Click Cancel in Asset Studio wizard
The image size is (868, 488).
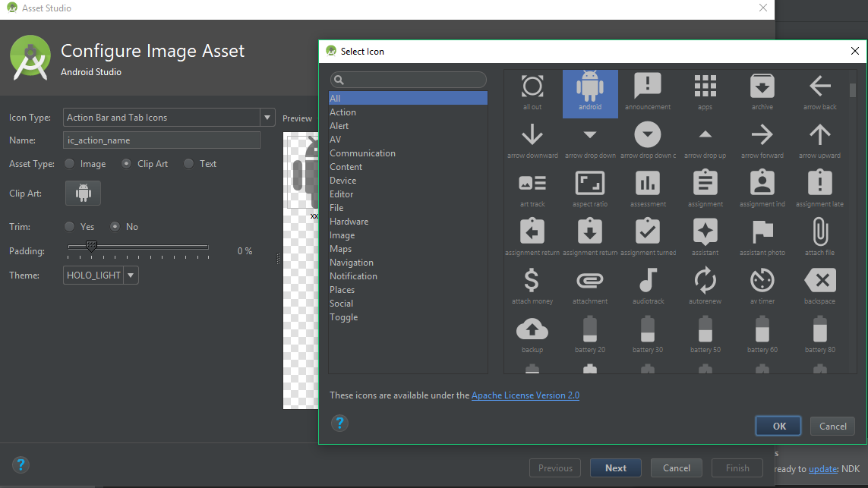tap(677, 468)
